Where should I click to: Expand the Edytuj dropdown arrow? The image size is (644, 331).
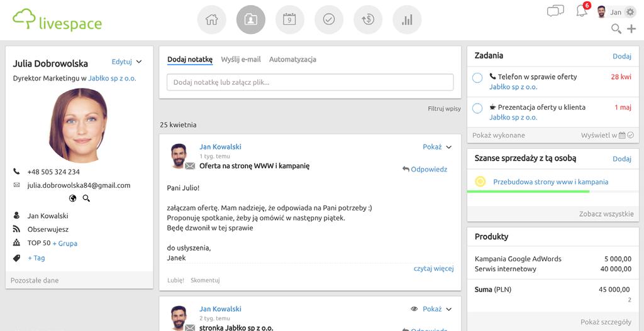pyautogui.click(x=139, y=62)
